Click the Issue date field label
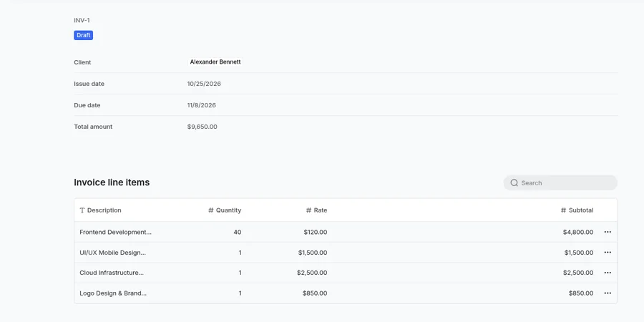Viewport: 644px width, 322px height. [x=89, y=84]
